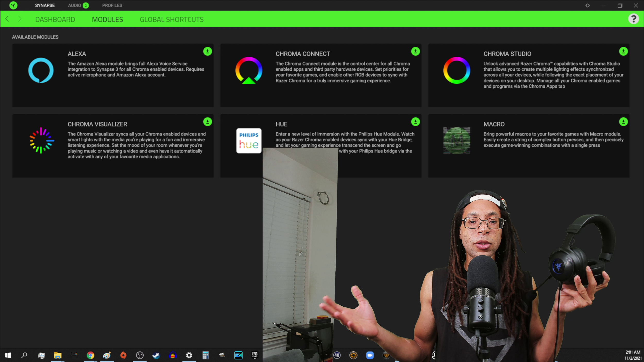
Task: Open Zoom from taskbar
Action: click(x=370, y=355)
